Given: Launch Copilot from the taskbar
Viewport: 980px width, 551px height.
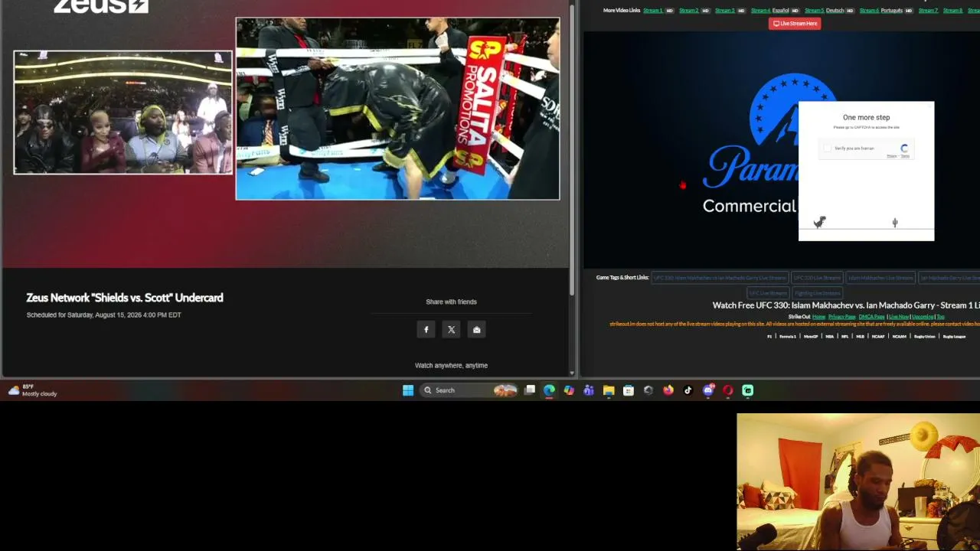Looking at the screenshot, I should click(569, 390).
